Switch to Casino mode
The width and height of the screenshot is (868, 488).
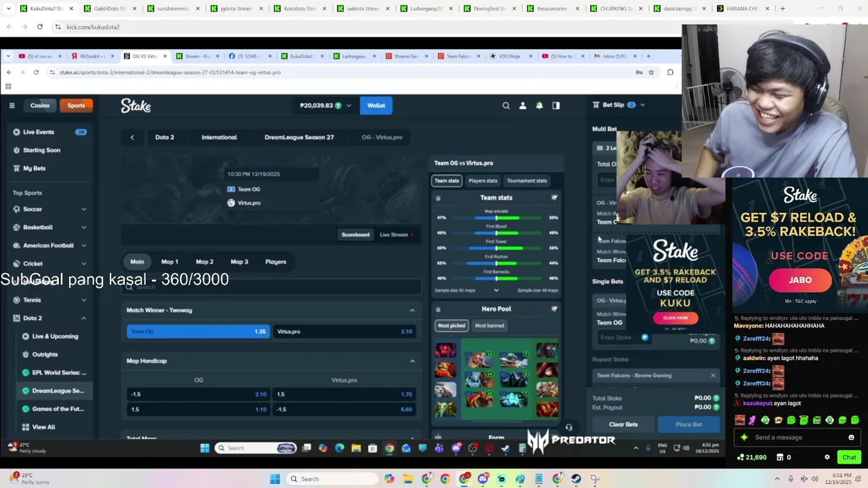tap(40, 106)
